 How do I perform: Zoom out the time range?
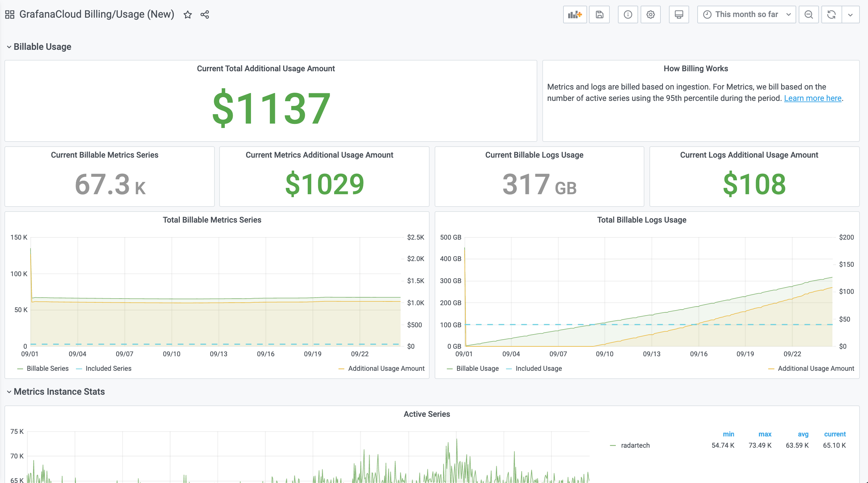(x=809, y=15)
